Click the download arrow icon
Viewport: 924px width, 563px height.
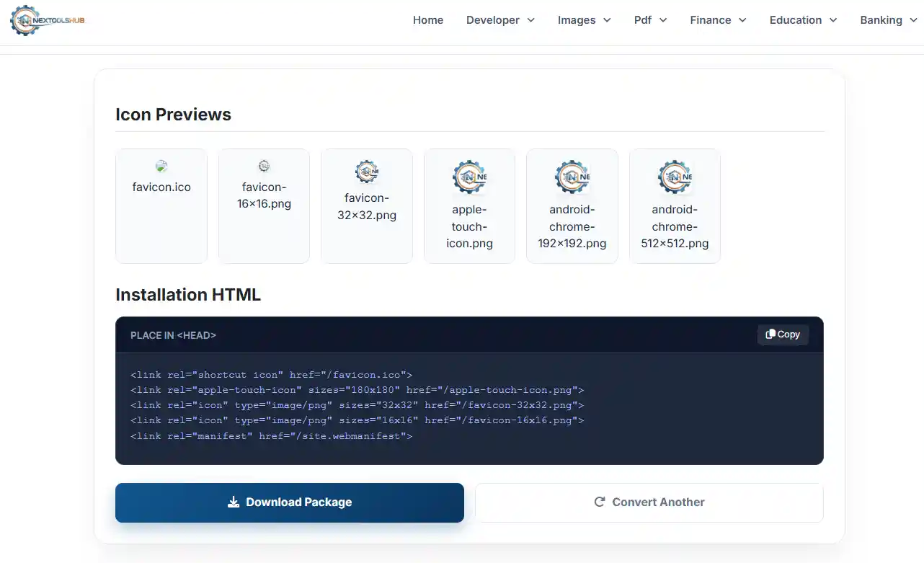tap(234, 502)
